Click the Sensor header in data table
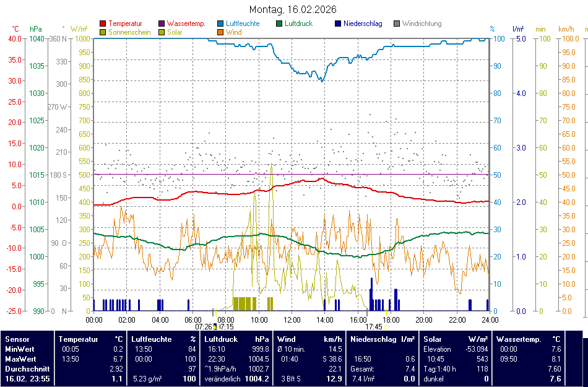Image resolution: width=588 pixels, height=387 pixels. [x=17, y=339]
